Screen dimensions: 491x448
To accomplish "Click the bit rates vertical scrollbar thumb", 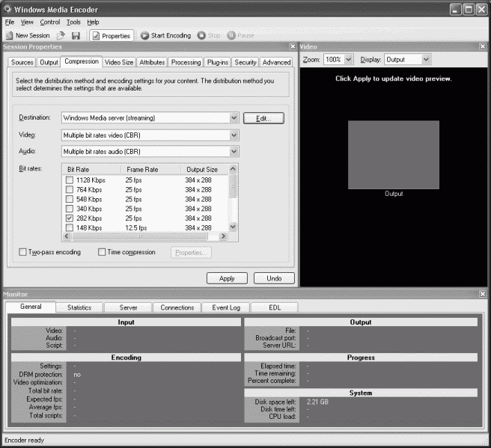I will coord(233,185).
